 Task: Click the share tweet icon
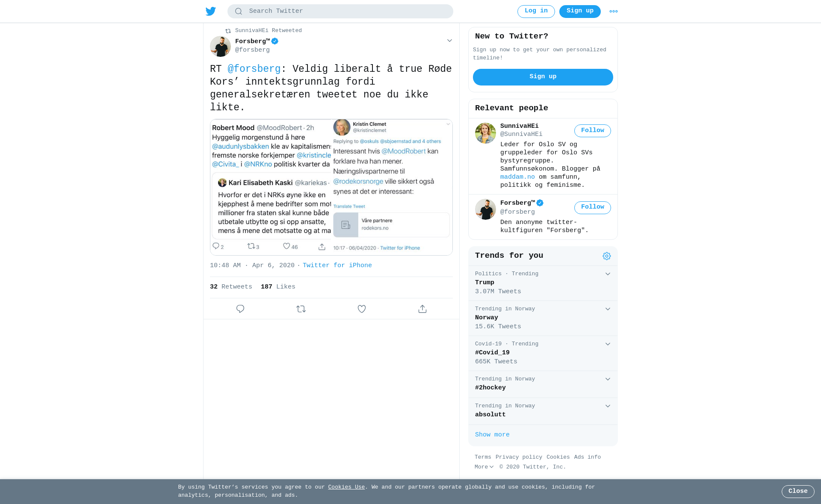pyautogui.click(x=422, y=309)
